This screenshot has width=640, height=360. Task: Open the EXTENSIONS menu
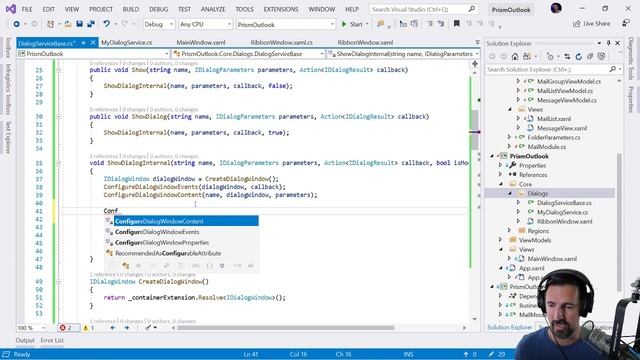pyautogui.click(x=281, y=9)
